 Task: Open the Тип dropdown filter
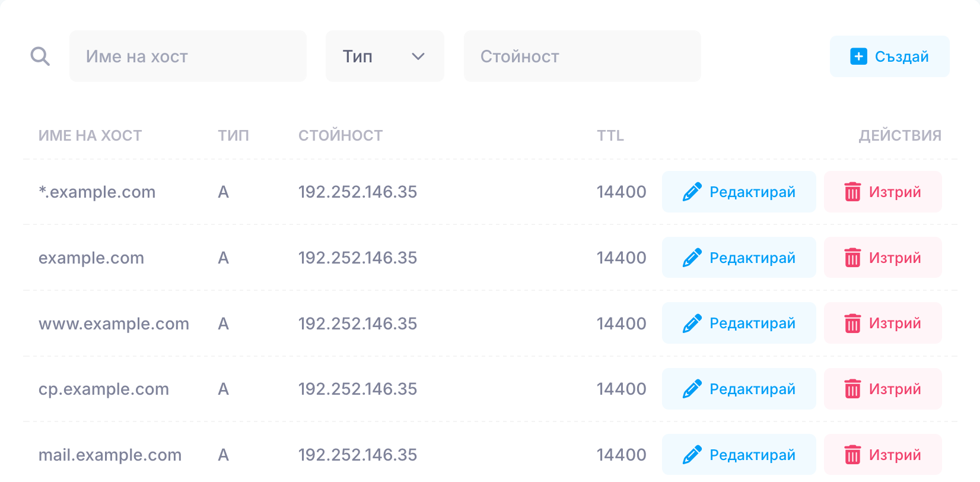385,56
